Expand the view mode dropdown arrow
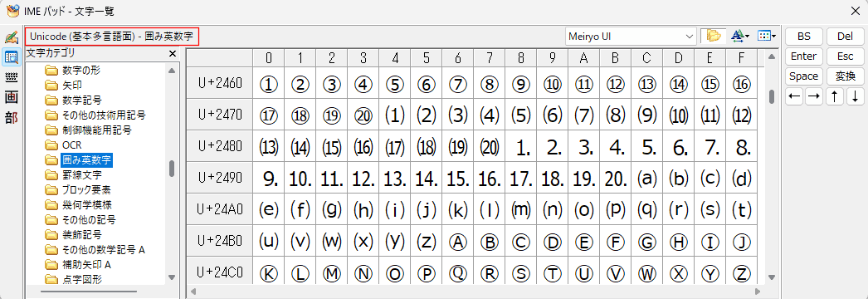The height and width of the screenshot is (299, 868). (x=773, y=37)
